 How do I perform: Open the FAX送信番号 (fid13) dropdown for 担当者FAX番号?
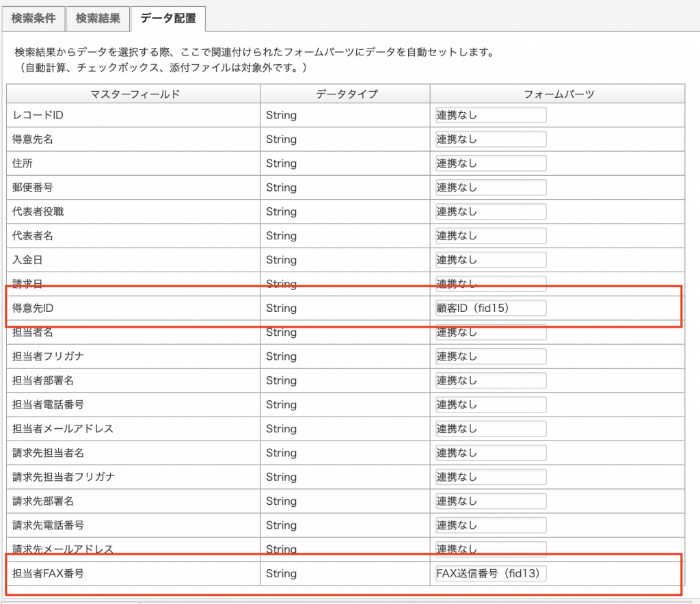(491, 574)
